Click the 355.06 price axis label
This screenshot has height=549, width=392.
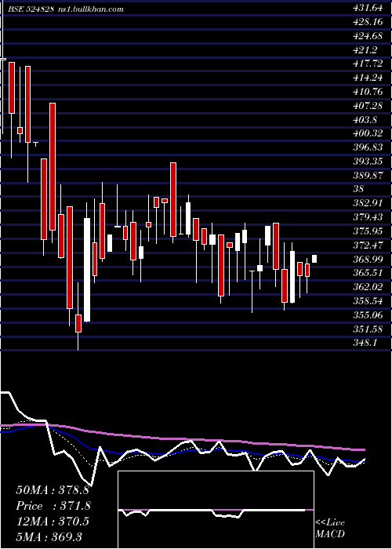(368, 314)
